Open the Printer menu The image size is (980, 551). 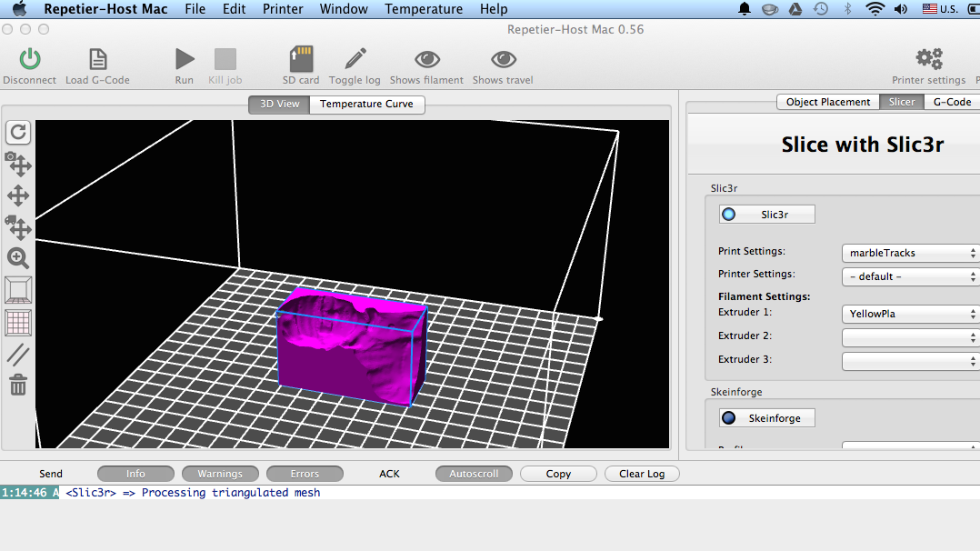coord(283,9)
